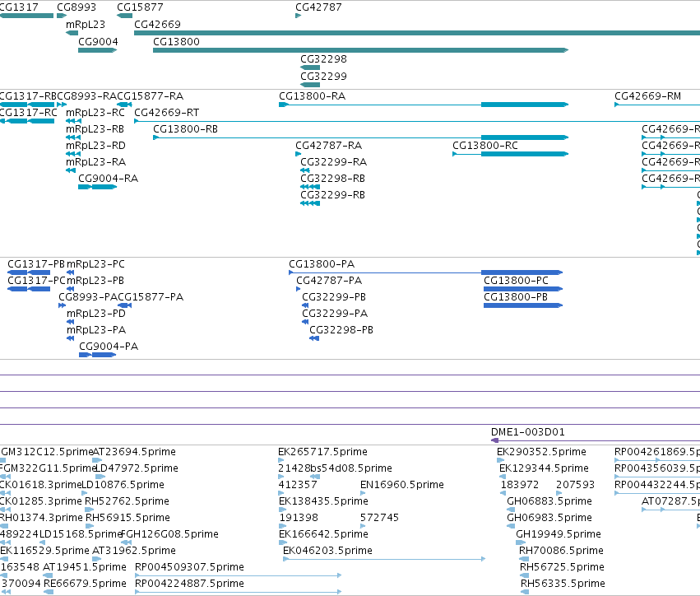Click the EK290352.5prime EST label
Viewport: 700px width, 596px height.
[541, 452]
